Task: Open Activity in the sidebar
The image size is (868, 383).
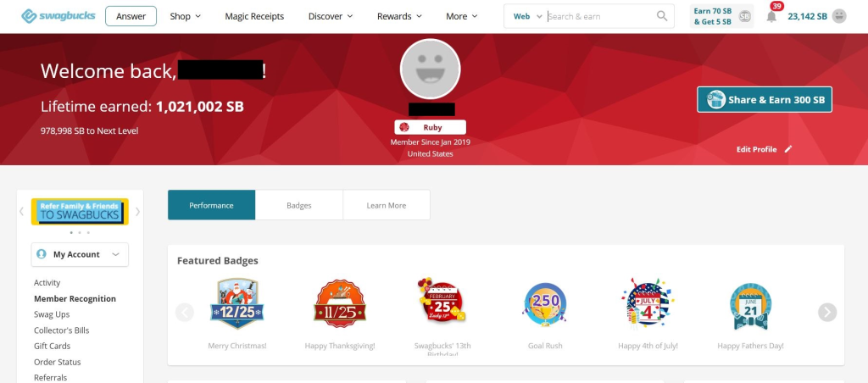Action: [47, 282]
